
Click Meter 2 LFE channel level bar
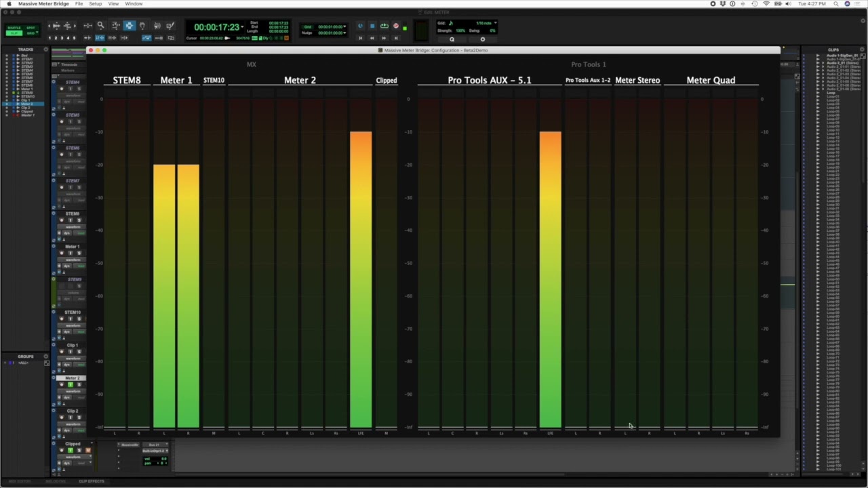tap(361, 279)
